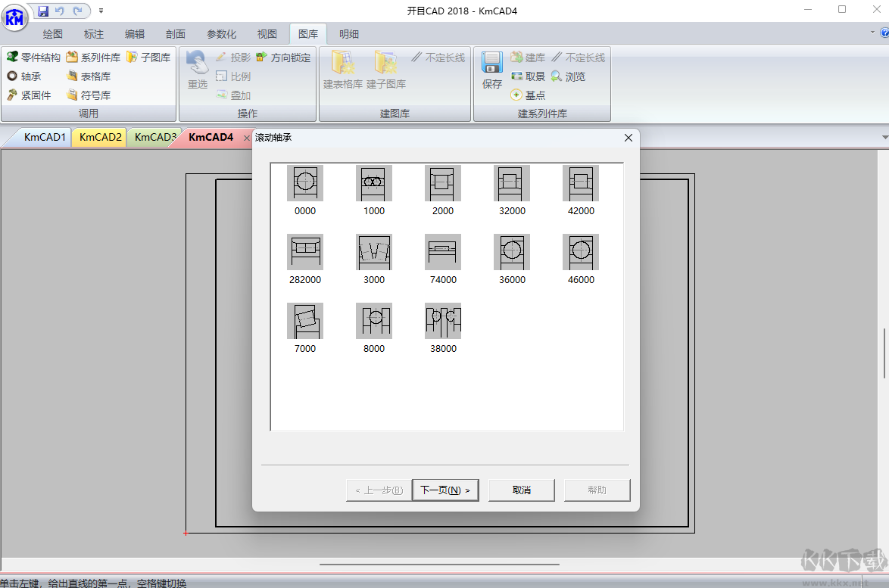Click the 取消 cancel button

(522, 490)
